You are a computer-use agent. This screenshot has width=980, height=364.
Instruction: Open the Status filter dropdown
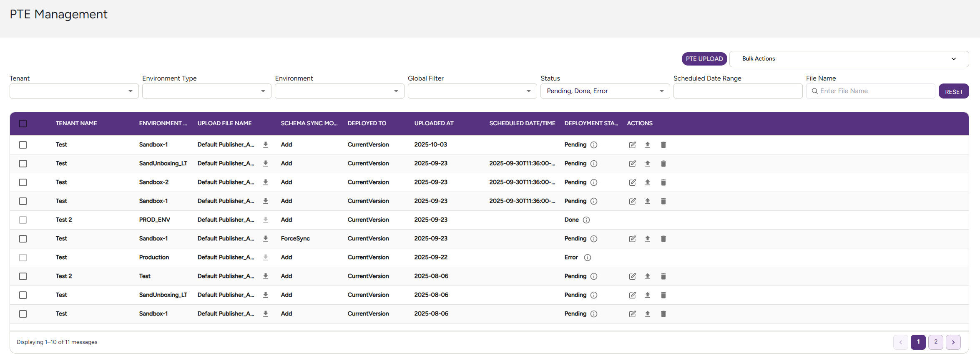pyautogui.click(x=605, y=91)
